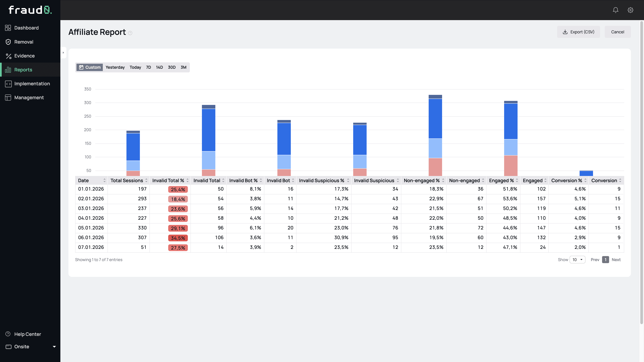Open the Help Center from the sidebar

coord(28,334)
